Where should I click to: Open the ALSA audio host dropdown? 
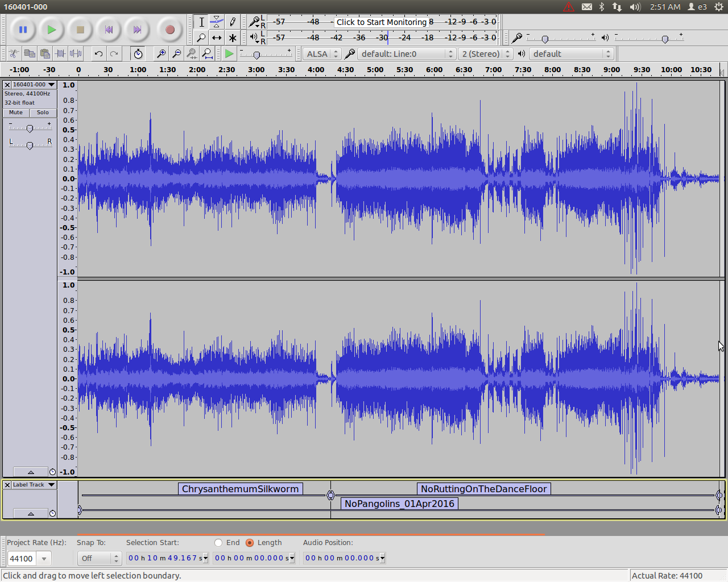point(322,54)
